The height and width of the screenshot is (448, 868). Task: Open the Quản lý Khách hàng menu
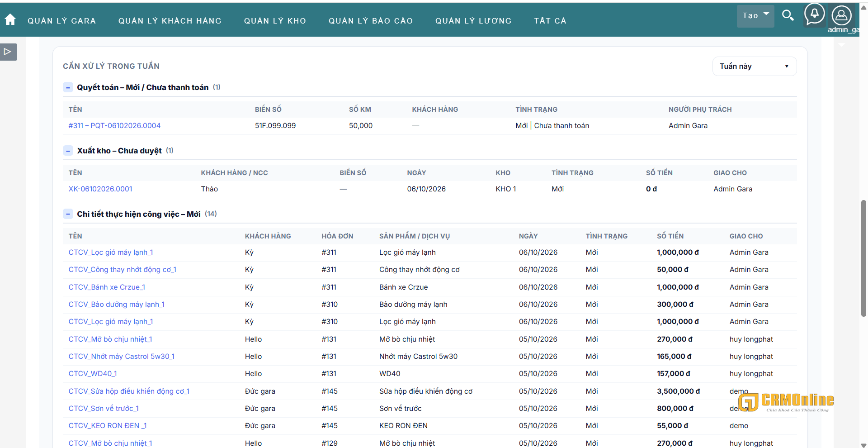pos(170,21)
